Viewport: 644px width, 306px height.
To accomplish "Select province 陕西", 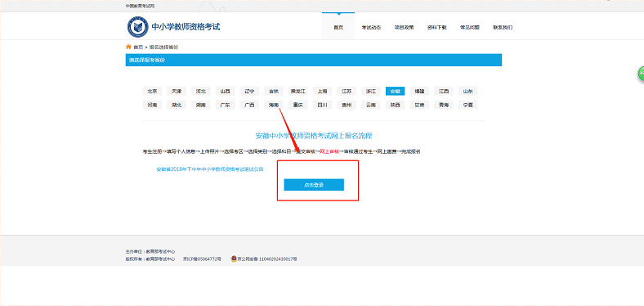I will (395, 105).
